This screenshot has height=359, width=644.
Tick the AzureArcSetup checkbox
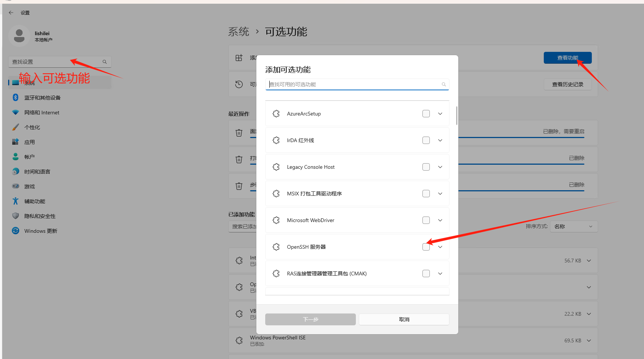point(426,114)
